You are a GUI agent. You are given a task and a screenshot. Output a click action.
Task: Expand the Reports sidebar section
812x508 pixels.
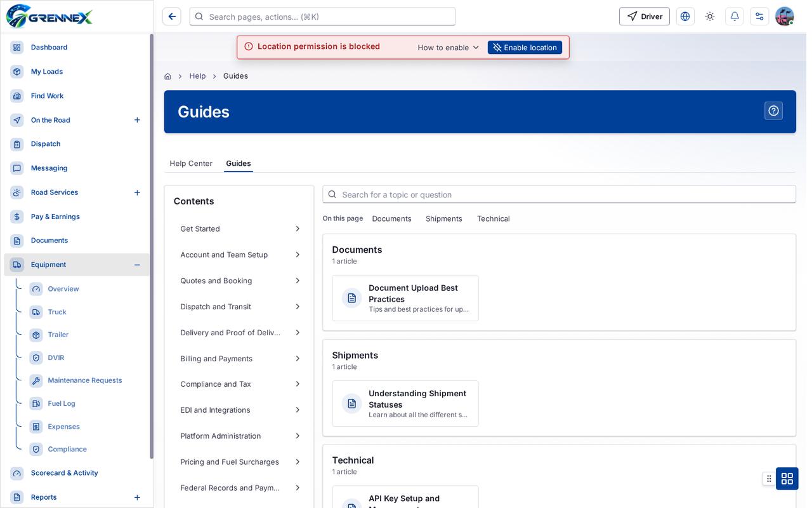coord(137,497)
